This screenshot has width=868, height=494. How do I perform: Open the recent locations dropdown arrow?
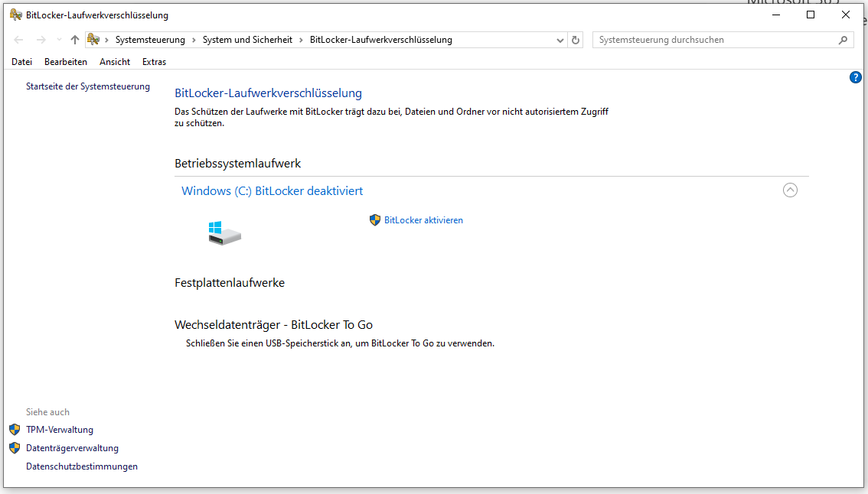click(x=59, y=40)
